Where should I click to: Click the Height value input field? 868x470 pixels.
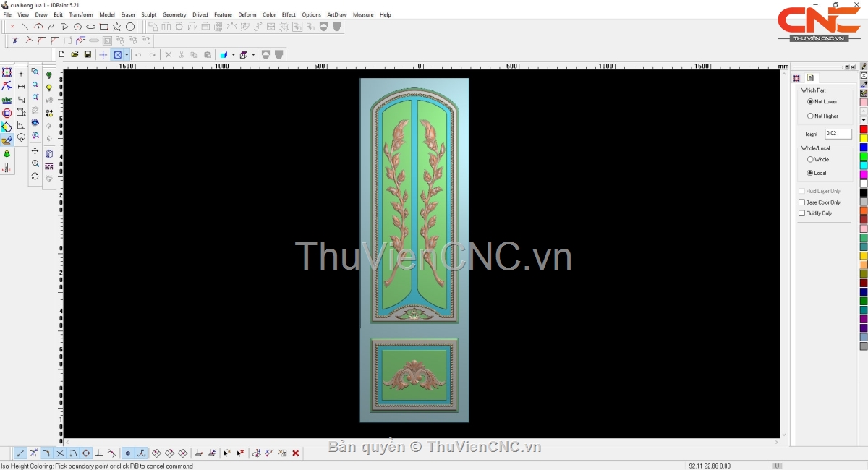[838, 134]
